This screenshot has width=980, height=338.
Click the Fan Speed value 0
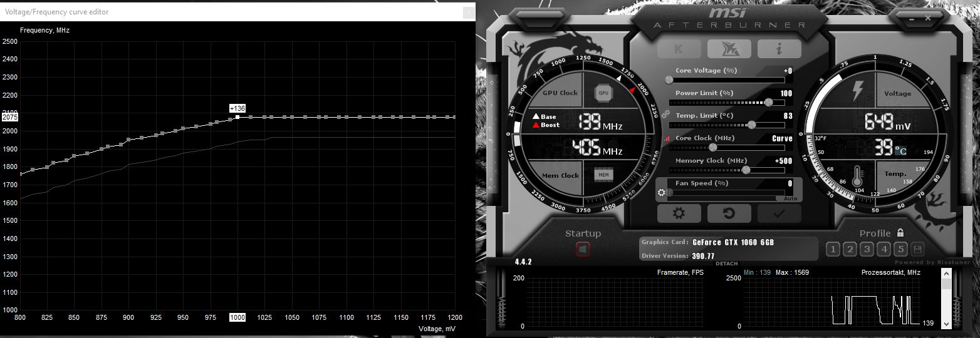point(790,183)
